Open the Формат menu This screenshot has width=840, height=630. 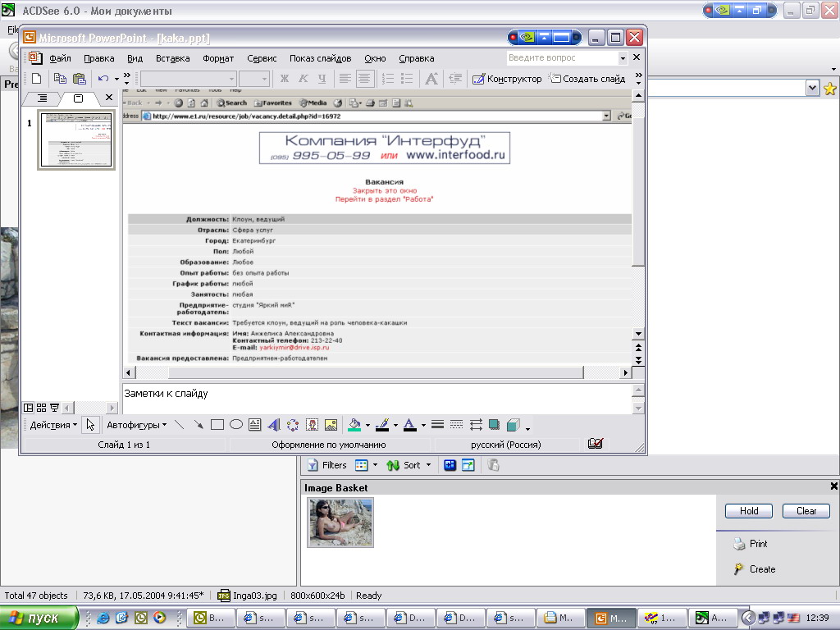tap(218, 58)
